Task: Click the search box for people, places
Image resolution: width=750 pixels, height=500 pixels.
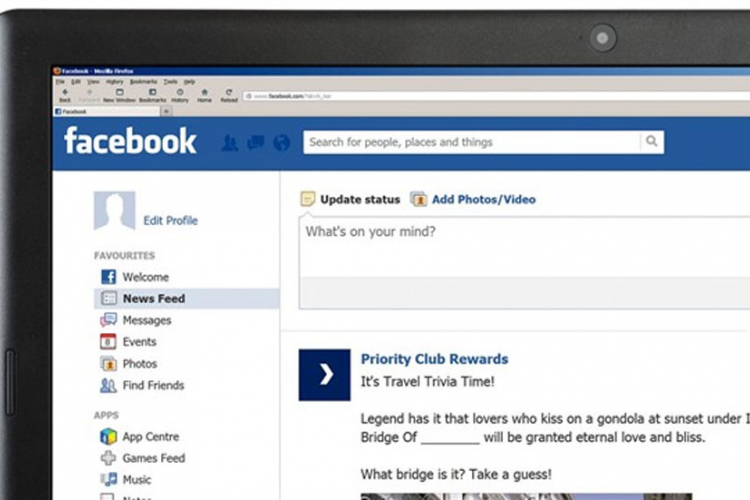Action: coord(472,142)
